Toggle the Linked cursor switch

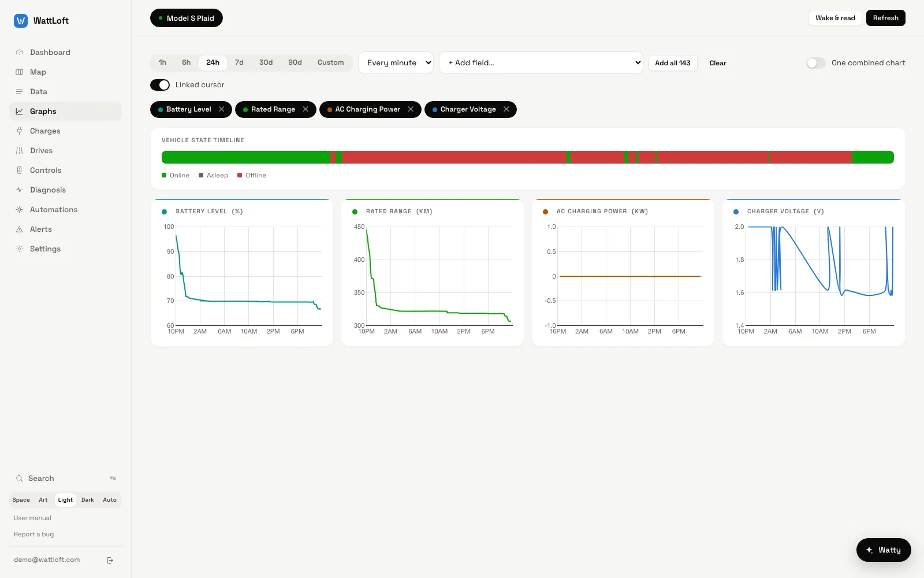[160, 85]
